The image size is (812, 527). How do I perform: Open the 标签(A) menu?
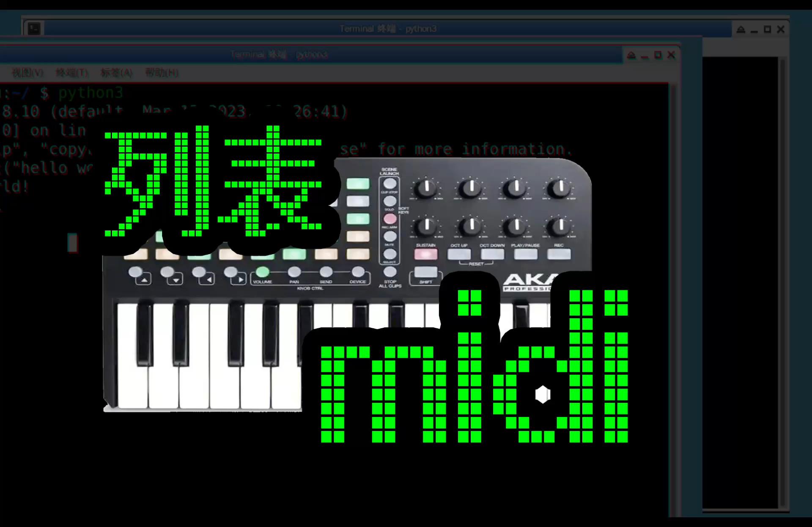[x=116, y=73]
